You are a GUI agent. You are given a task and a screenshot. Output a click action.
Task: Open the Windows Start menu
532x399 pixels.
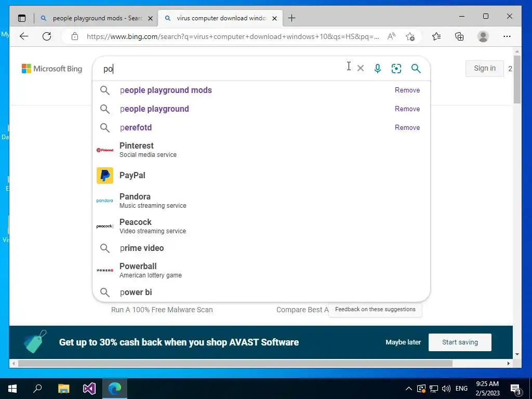coord(12,389)
